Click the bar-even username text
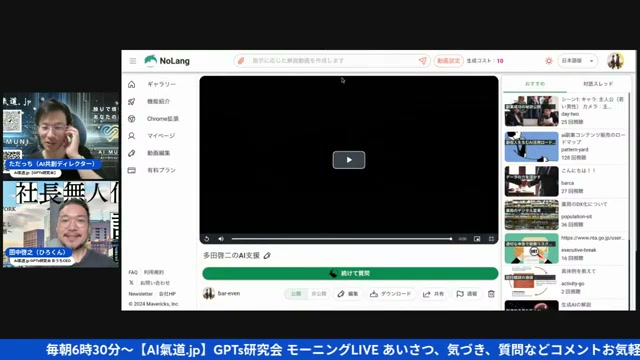This screenshot has width=640, height=360. coord(229,293)
